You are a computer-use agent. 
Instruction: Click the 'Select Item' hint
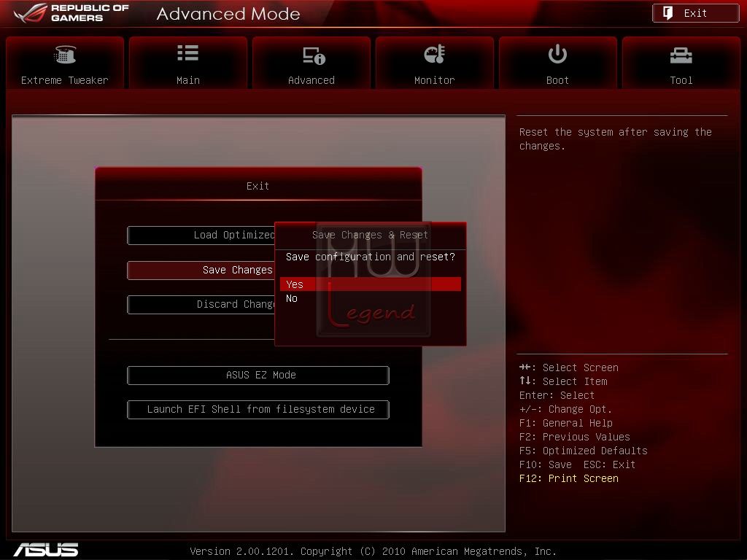click(x=563, y=381)
